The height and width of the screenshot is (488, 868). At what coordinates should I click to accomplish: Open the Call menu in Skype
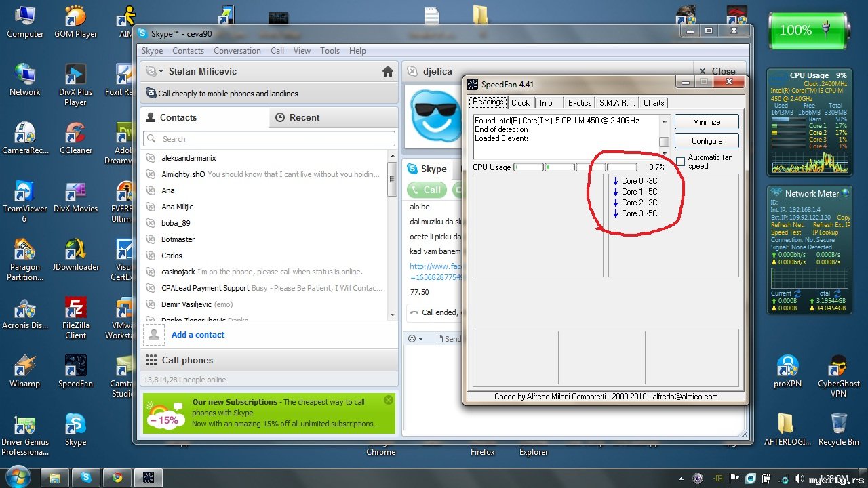(x=277, y=51)
